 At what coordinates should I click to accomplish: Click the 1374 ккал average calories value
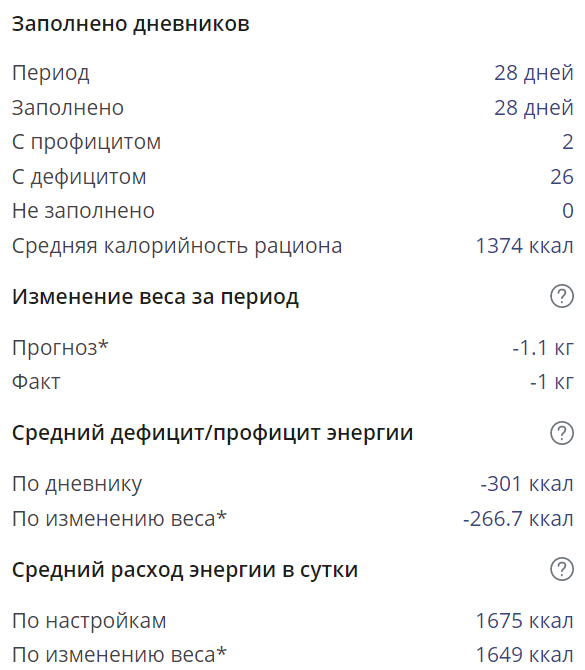coord(524,246)
